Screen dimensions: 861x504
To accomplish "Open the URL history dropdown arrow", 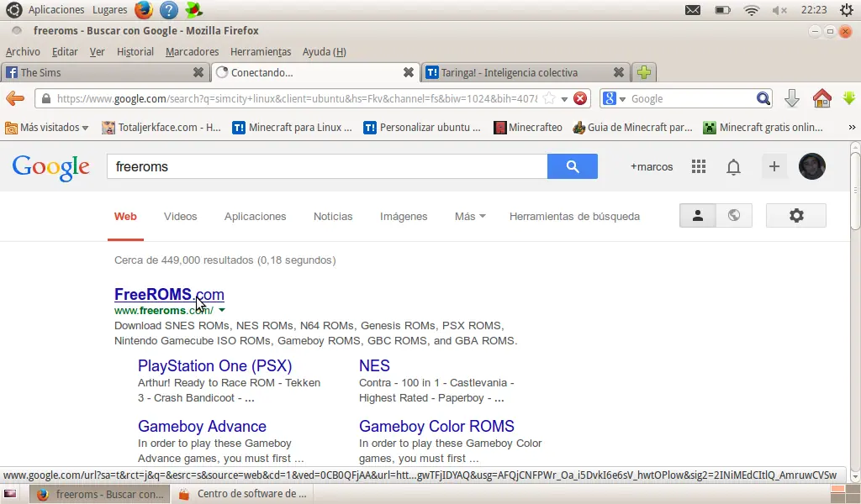I will [x=564, y=99].
